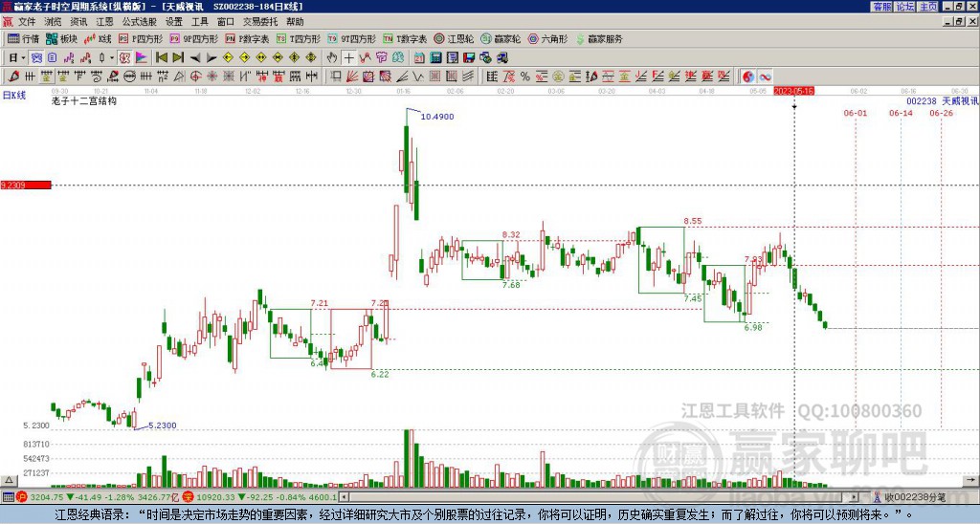Viewport: 980px width, 524px height.
Task: Switch to the K线 chart view
Action: [99, 38]
